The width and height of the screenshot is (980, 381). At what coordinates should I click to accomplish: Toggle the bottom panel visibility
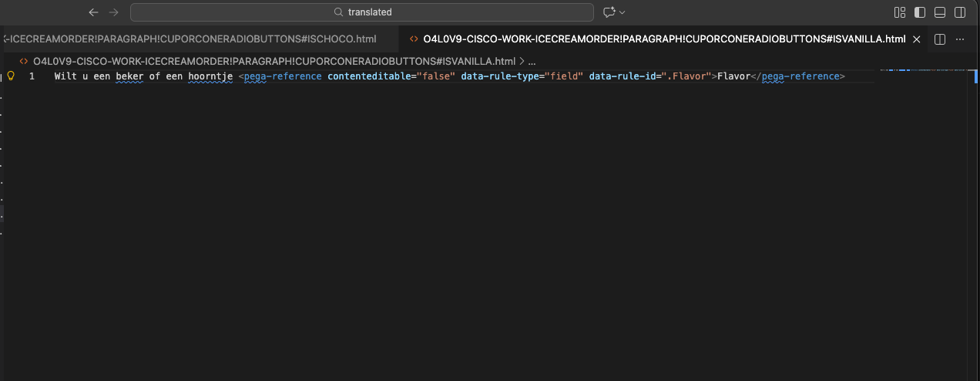coord(940,12)
